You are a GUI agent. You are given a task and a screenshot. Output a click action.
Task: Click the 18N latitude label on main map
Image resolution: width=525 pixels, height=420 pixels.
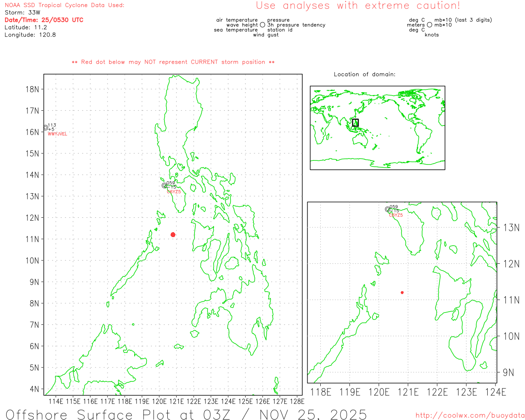point(32,89)
